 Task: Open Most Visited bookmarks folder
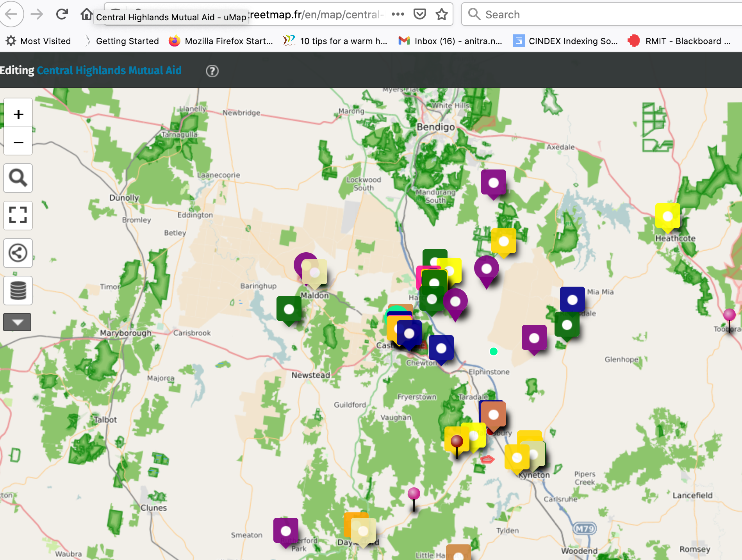pyautogui.click(x=38, y=41)
